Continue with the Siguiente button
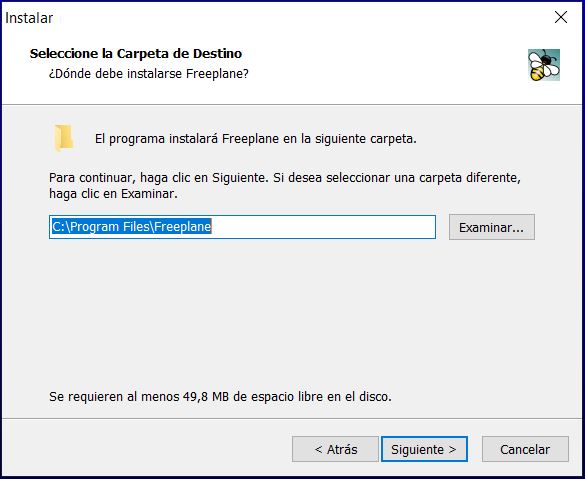 [424, 449]
